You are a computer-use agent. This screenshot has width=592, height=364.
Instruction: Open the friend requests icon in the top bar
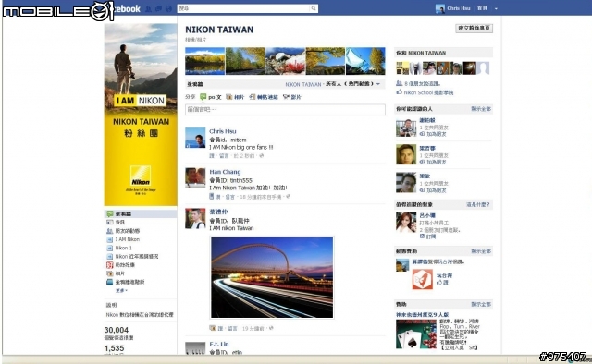tap(148, 8)
